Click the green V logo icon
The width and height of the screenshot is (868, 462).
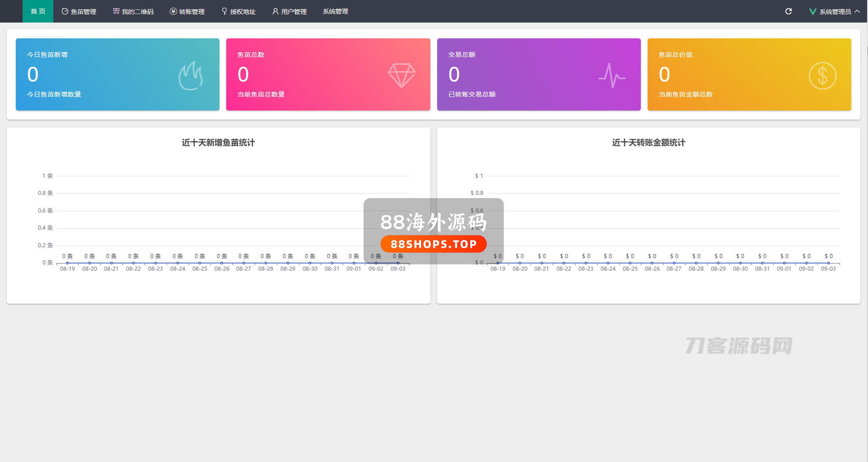coord(812,12)
